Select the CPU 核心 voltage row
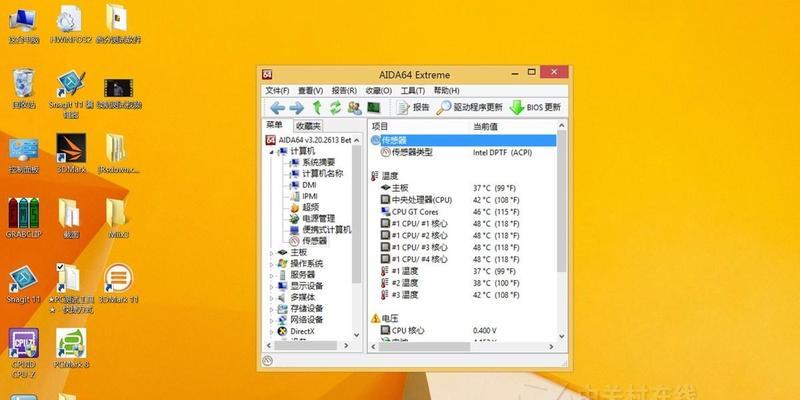Image resolution: width=800 pixels, height=400 pixels. [x=463, y=330]
